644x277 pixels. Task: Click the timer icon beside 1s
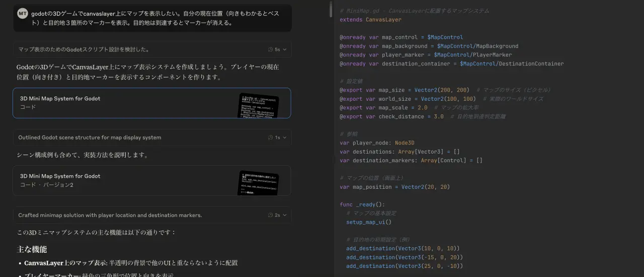[271, 137]
